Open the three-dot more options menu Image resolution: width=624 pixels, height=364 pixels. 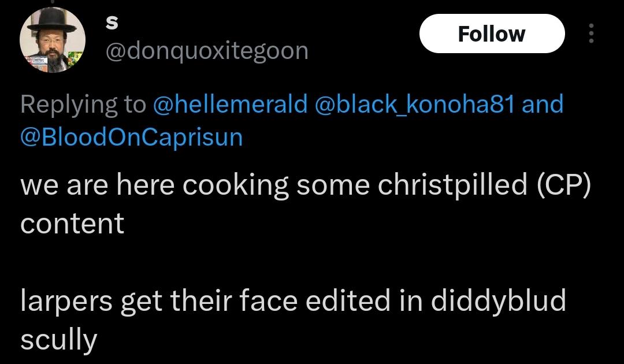point(590,34)
